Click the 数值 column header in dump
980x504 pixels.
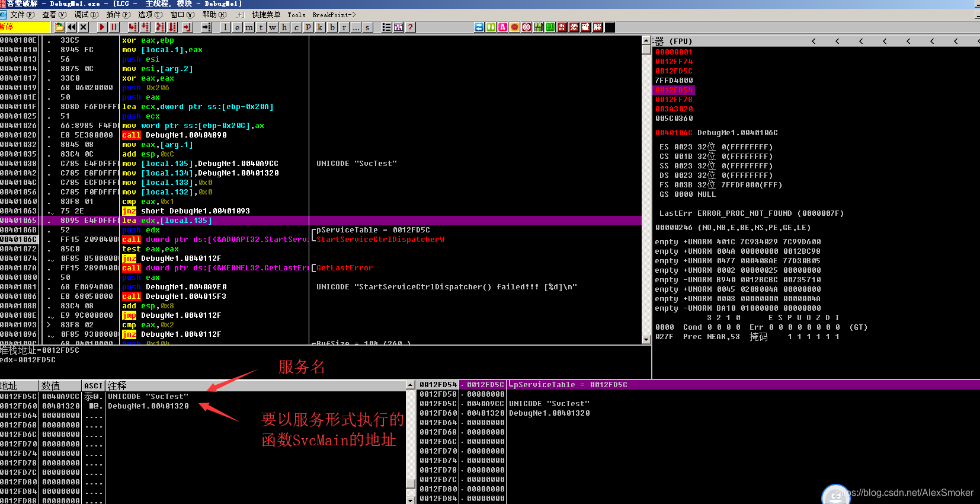click(x=60, y=385)
